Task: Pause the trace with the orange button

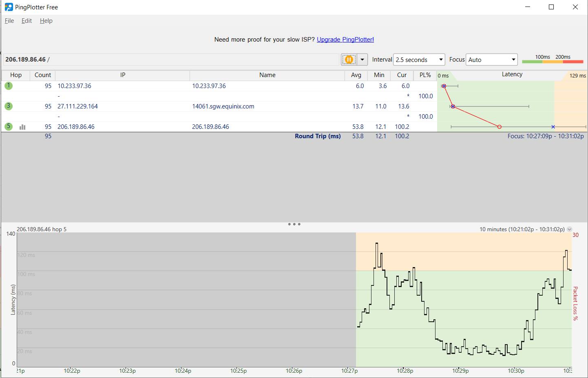Action: tap(349, 60)
